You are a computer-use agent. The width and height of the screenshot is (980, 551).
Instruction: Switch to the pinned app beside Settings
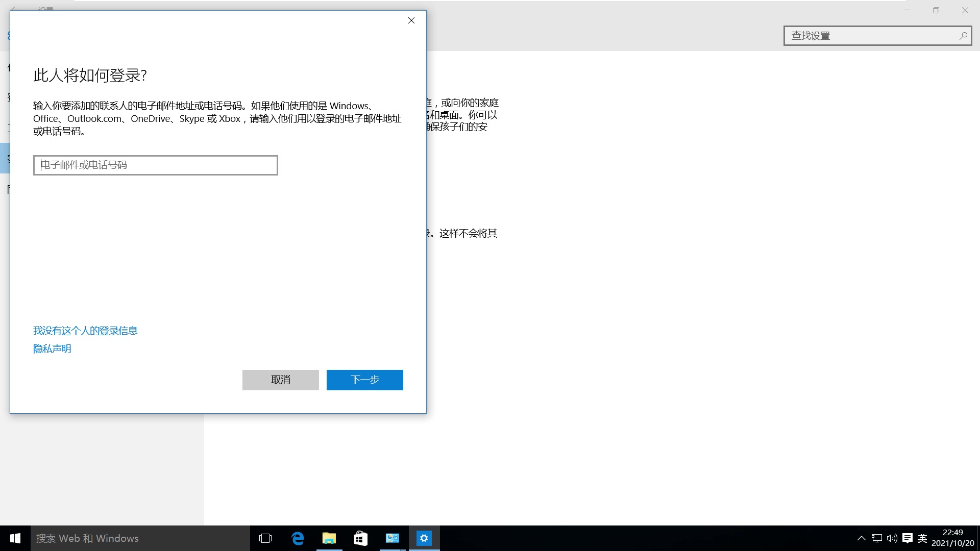[393, 538]
